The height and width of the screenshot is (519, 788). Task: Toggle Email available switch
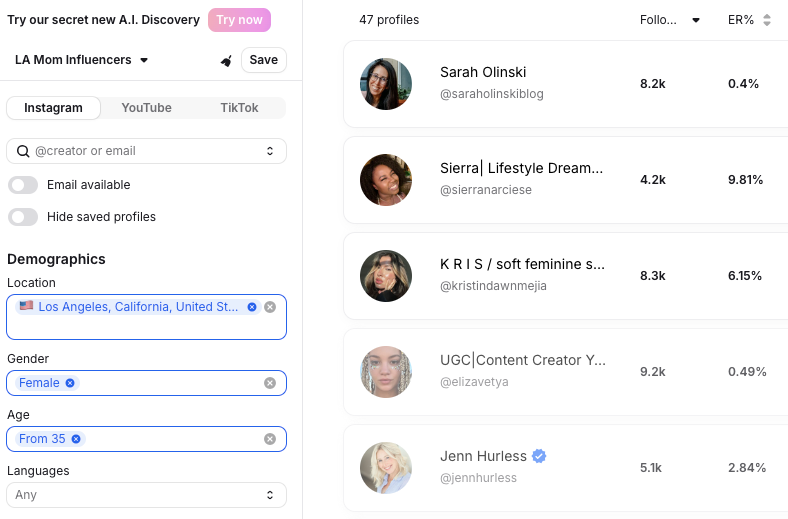[x=23, y=185]
